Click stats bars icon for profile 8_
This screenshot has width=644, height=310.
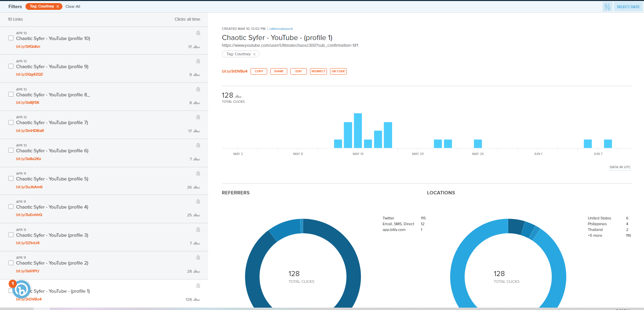coord(197,103)
